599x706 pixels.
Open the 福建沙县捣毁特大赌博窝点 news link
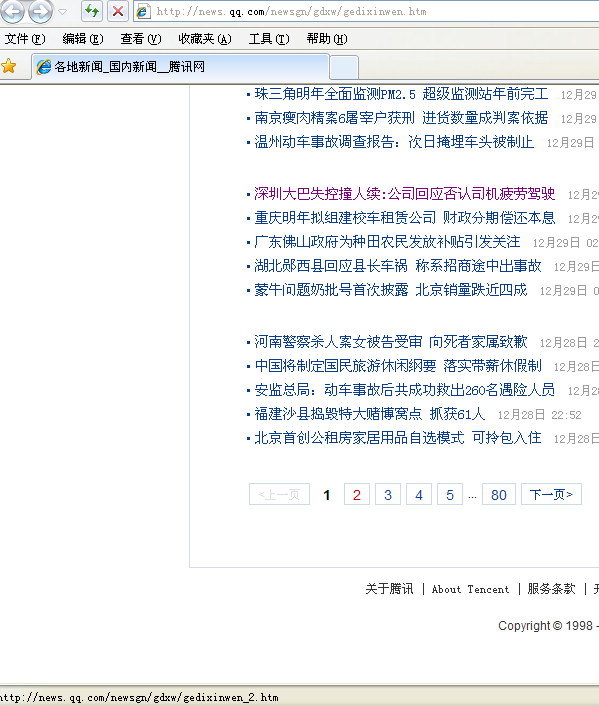370,414
